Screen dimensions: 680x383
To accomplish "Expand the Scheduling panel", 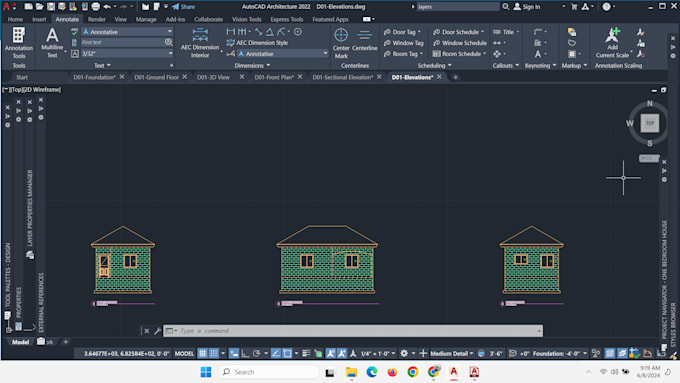I will [x=435, y=65].
